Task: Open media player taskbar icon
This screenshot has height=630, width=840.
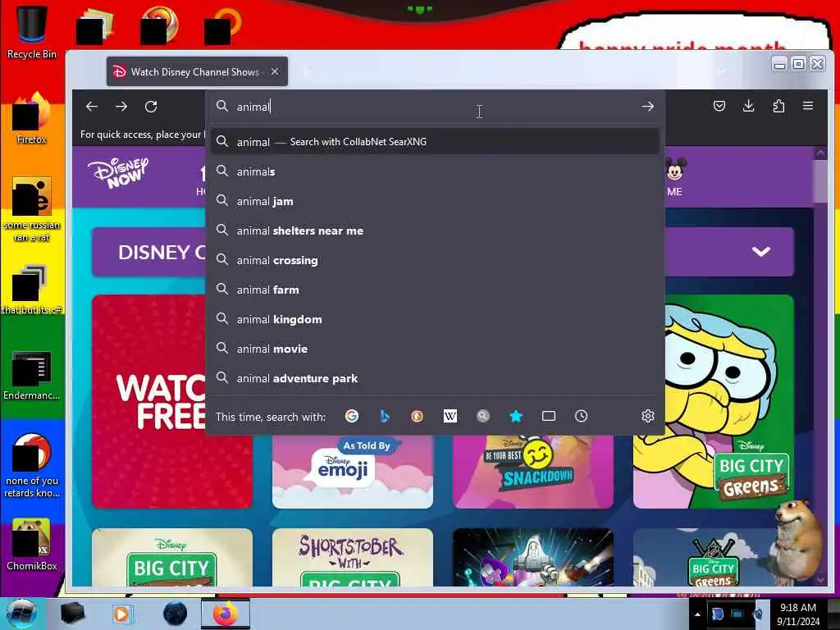Action: (121, 614)
